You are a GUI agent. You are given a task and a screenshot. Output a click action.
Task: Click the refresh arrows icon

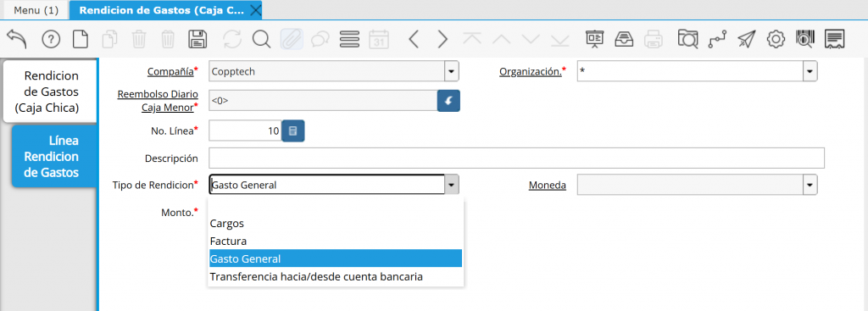pos(232,39)
